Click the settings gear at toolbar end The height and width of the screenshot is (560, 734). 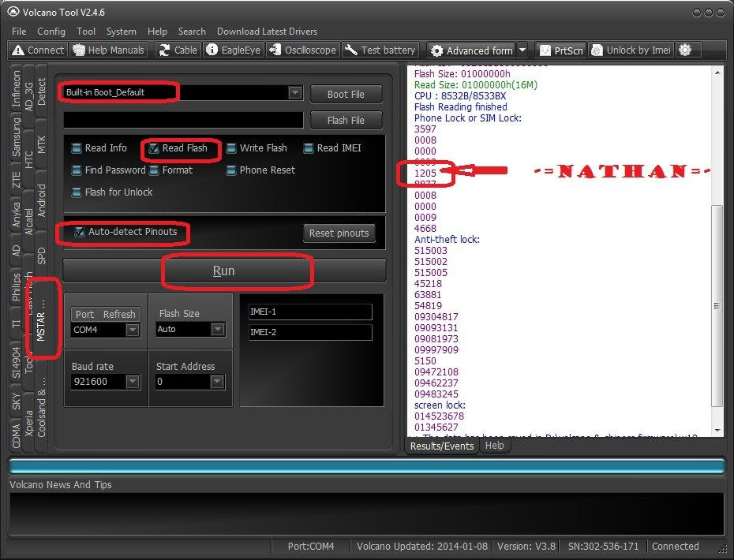685,50
